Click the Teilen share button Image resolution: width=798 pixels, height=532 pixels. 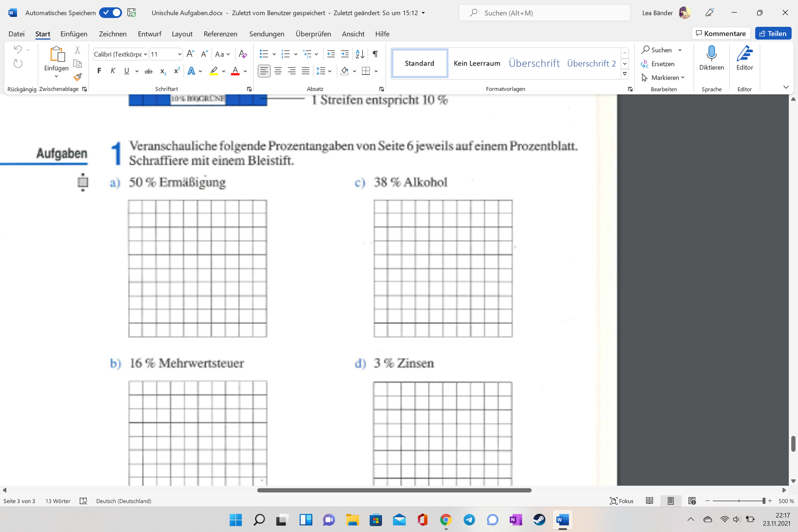[773, 34]
